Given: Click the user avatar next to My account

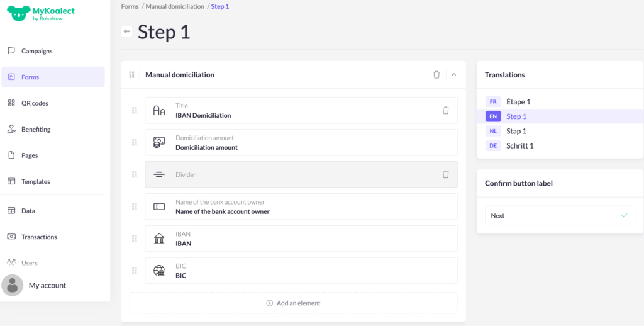Looking at the screenshot, I should pyautogui.click(x=13, y=285).
